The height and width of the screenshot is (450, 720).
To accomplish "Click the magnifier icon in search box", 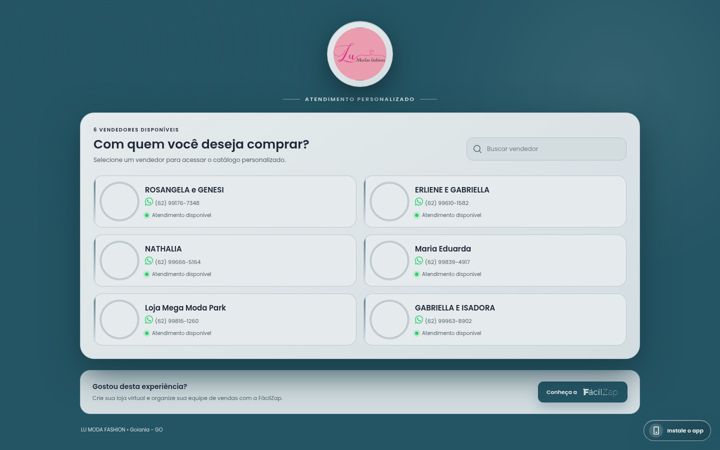I will tap(477, 149).
